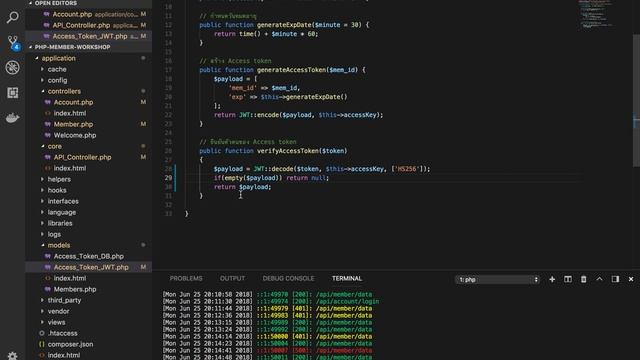
Task: Open the Docker view icon
Action: (x=12, y=118)
